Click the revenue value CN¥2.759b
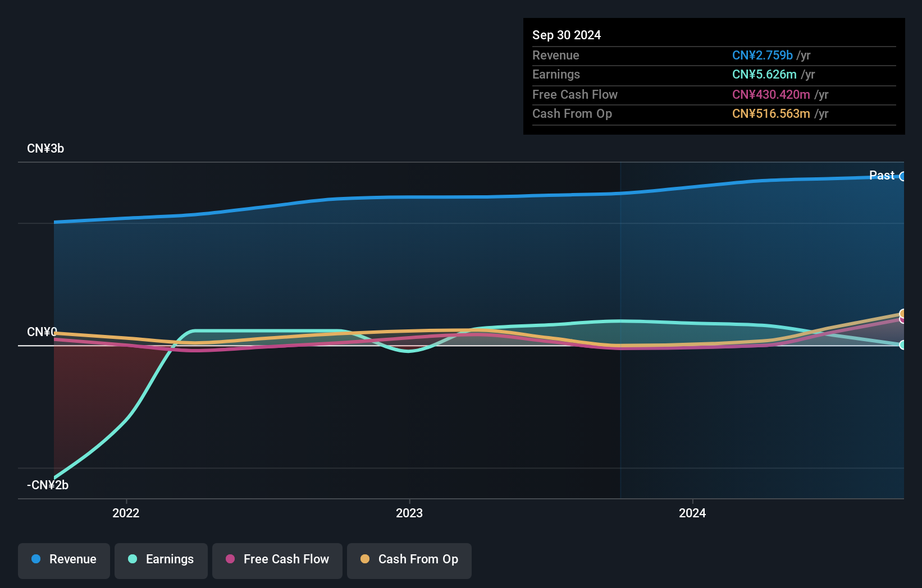922x588 pixels. pyautogui.click(x=763, y=55)
